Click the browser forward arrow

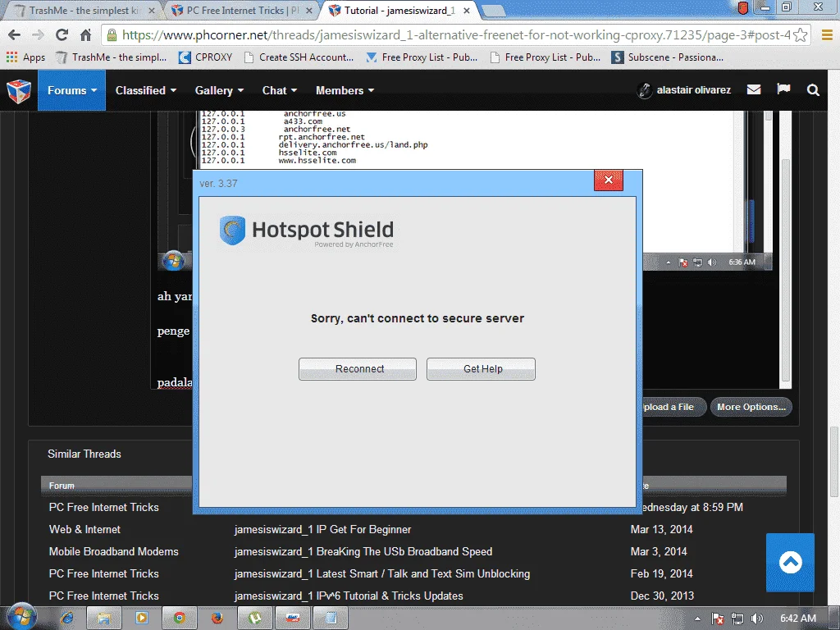[38, 34]
